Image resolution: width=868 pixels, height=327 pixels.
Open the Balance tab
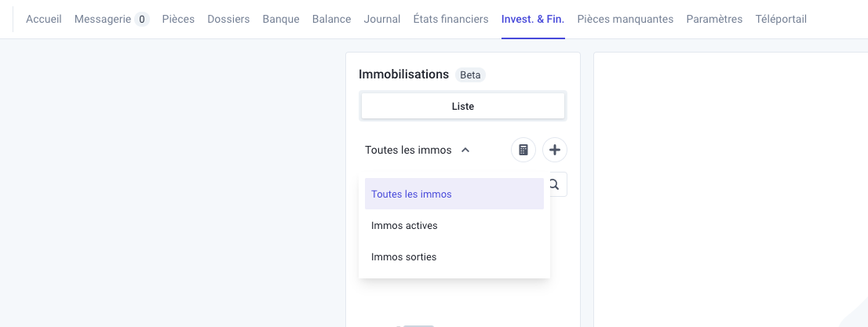(332, 20)
